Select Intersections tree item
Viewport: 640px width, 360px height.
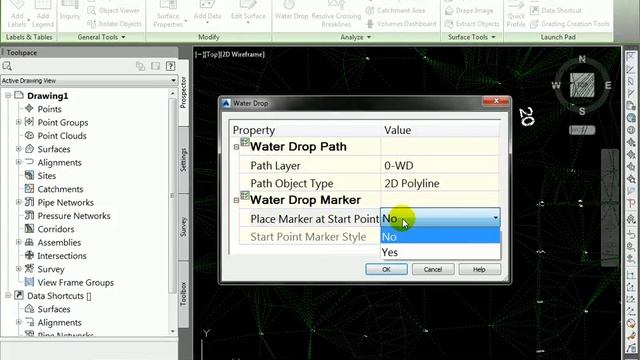tap(62, 256)
